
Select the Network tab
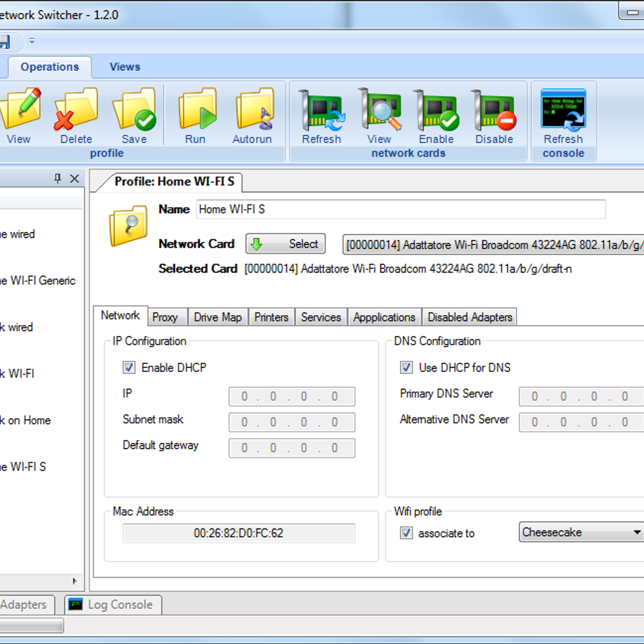click(120, 316)
